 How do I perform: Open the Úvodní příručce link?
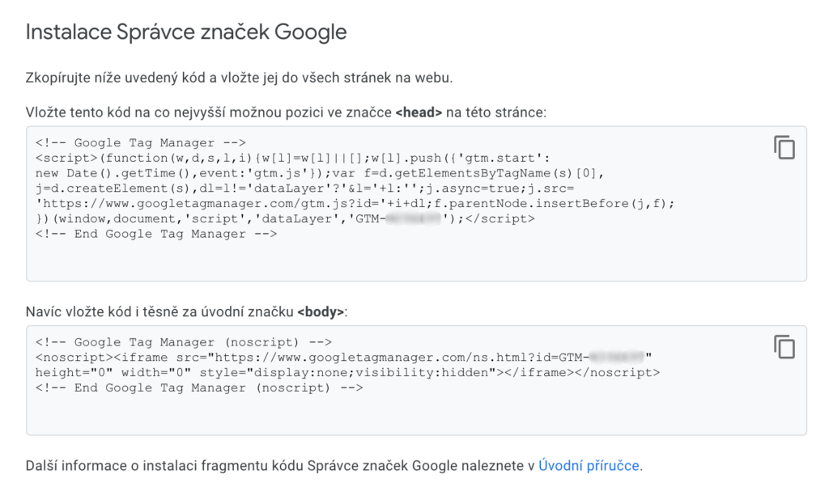coord(589,466)
